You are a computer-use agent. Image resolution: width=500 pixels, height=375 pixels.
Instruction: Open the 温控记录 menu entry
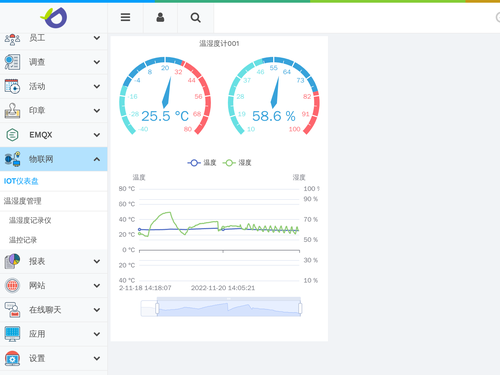54,240
